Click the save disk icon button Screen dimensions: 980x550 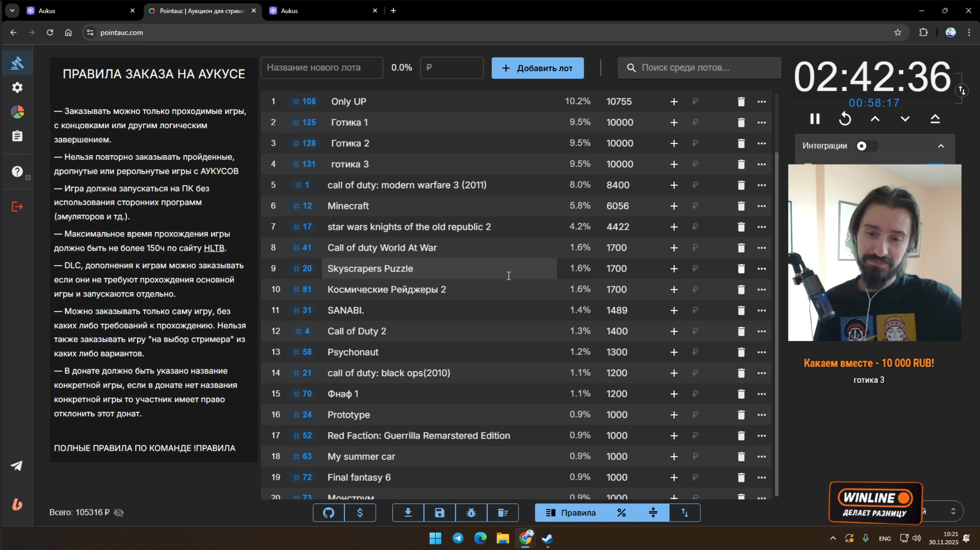pos(439,513)
